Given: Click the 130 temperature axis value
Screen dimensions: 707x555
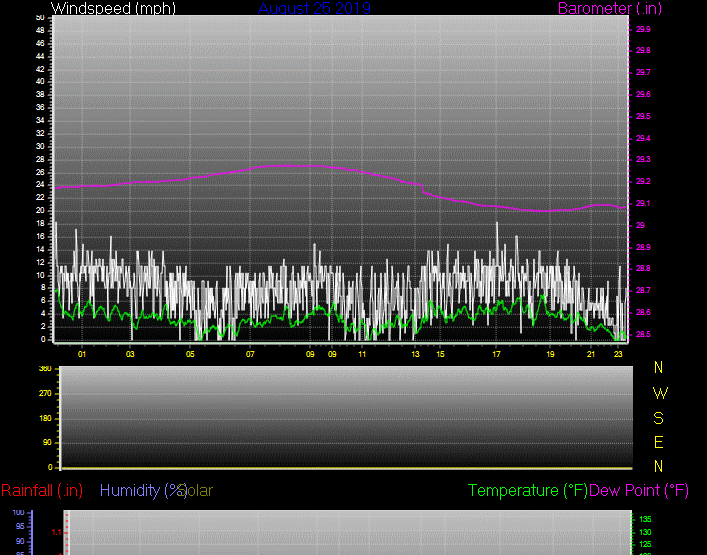Looking at the screenshot, I should [645, 532].
